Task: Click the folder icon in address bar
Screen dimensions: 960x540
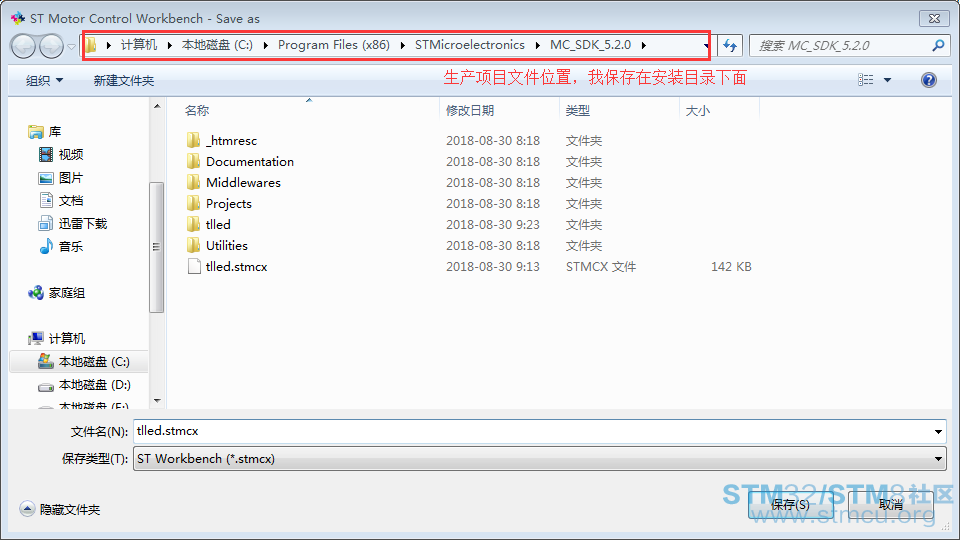Action: (91, 45)
